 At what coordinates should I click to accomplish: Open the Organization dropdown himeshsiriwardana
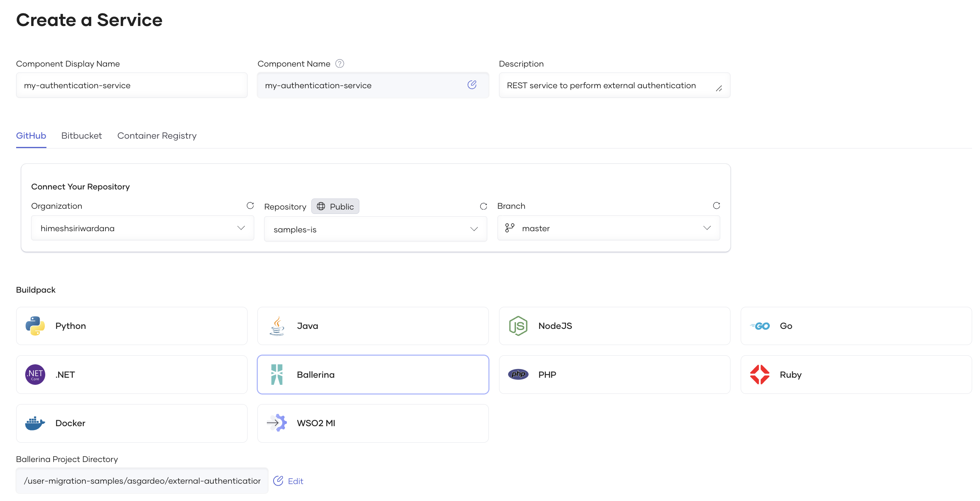[x=142, y=228]
